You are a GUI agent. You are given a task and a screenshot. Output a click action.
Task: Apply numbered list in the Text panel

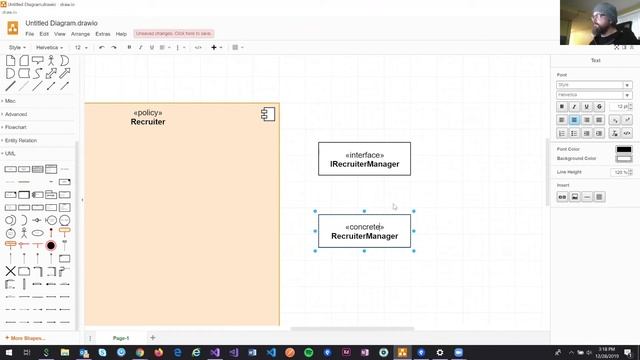click(x=562, y=133)
